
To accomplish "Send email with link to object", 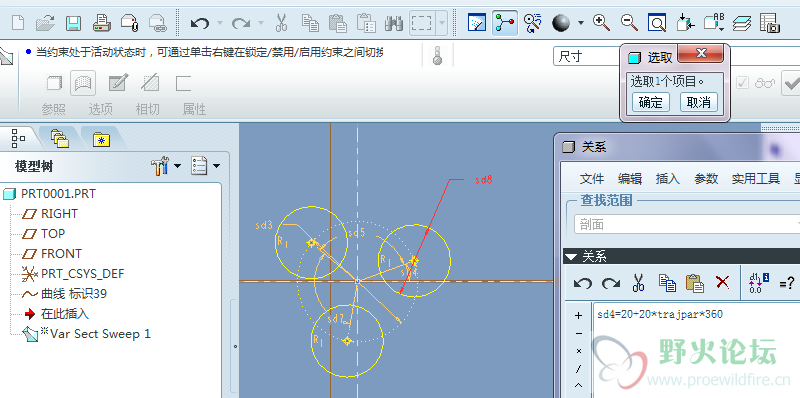I will coord(158,23).
